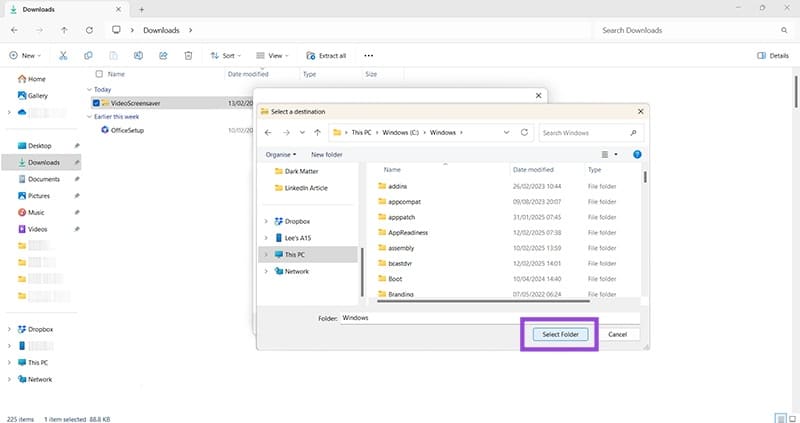Click the help question mark icon in dialog

[637, 155]
